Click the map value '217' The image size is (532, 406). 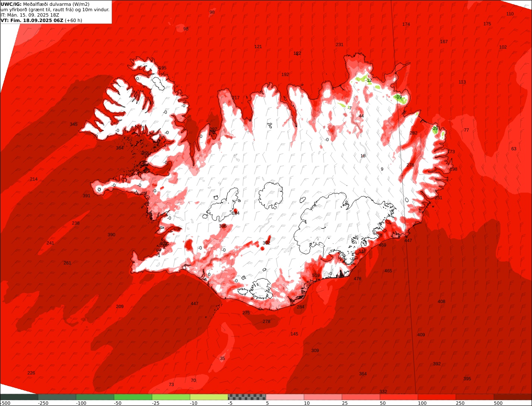click(236, 98)
